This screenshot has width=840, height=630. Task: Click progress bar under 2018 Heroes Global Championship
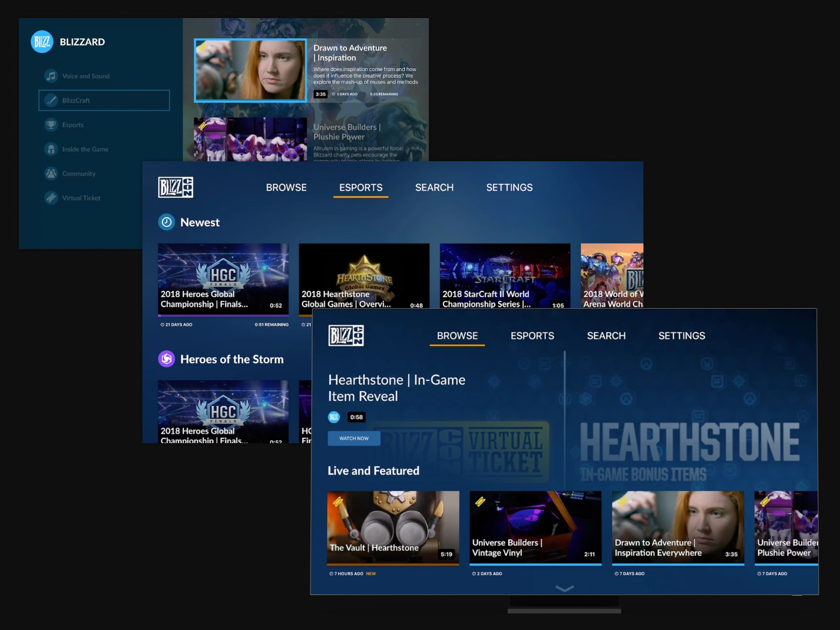(223, 315)
